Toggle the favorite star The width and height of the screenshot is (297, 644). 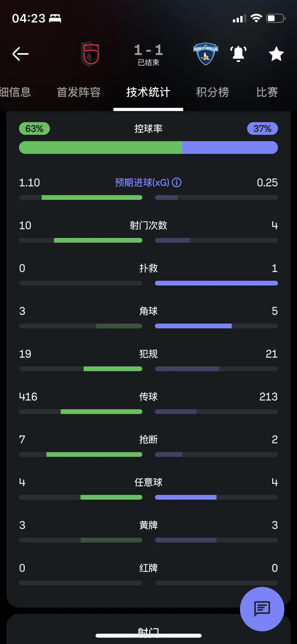coord(276,54)
